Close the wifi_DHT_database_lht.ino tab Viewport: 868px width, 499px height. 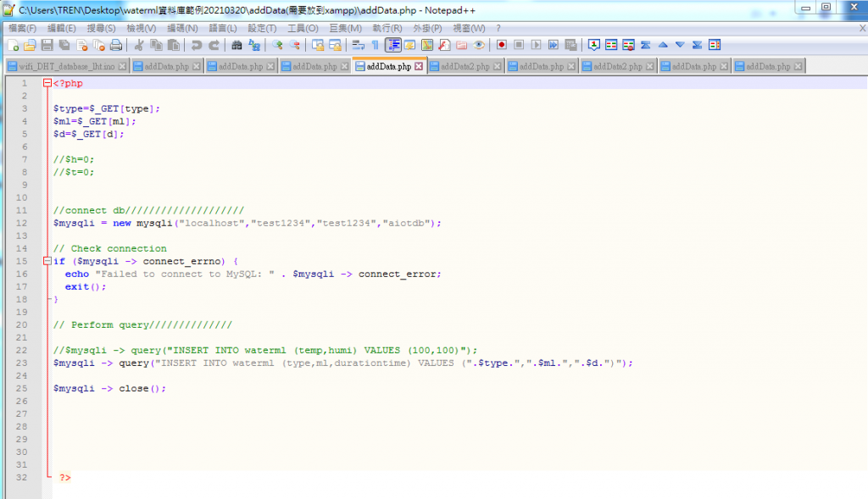(x=122, y=66)
